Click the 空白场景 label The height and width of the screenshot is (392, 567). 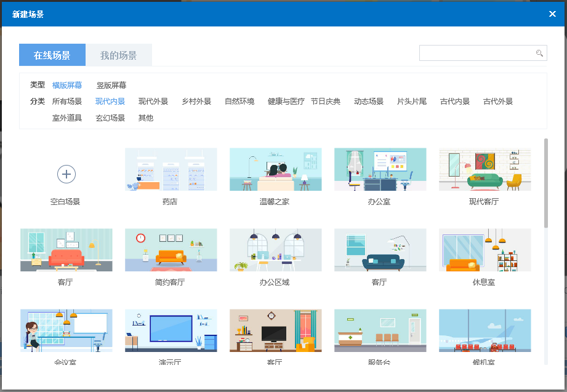(65, 202)
